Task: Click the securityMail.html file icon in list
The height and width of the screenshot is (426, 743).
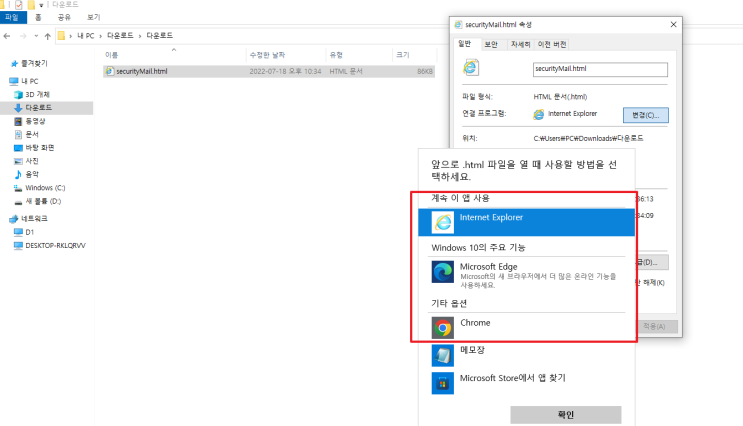Action: 109,71
